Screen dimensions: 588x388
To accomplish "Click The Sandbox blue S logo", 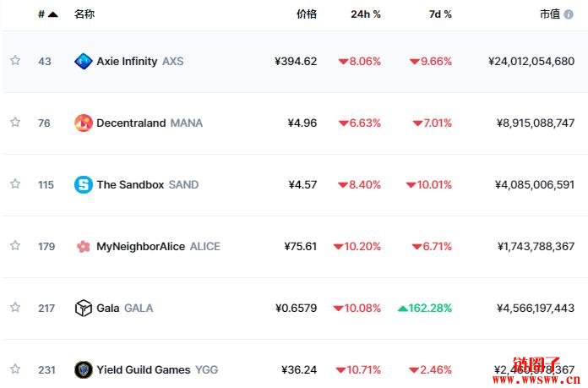I will (x=84, y=184).
